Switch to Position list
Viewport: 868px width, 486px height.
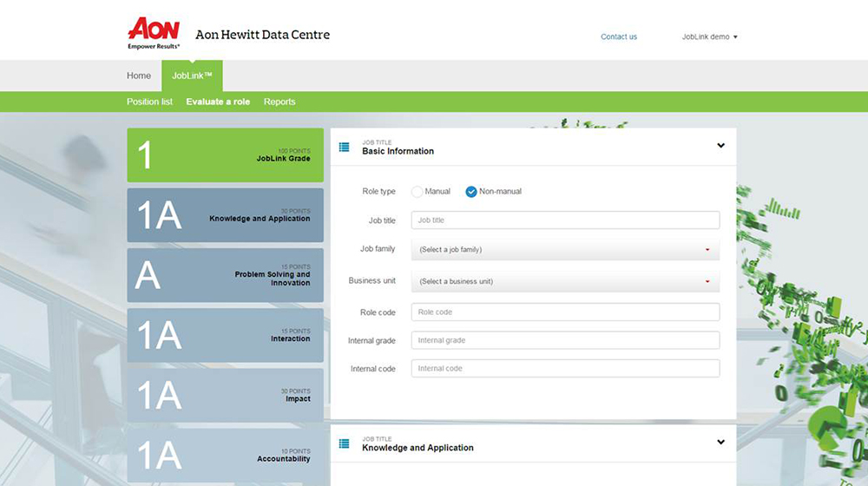pyautogui.click(x=149, y=102)
